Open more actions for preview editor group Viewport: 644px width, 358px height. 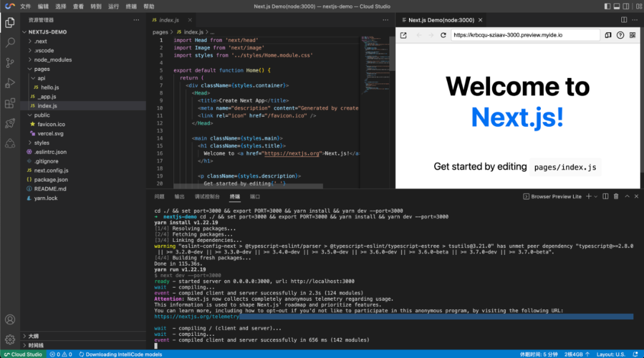(x=634, y=20)
